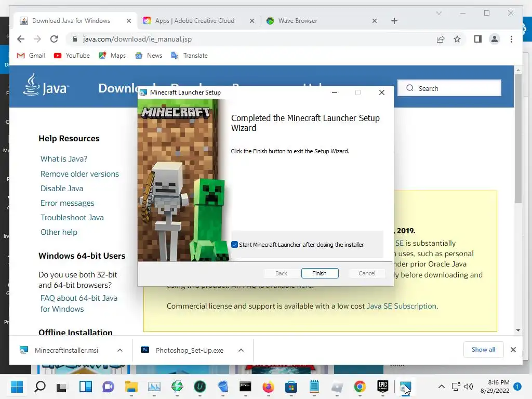Expand MinecraftInstaller.msi download options
This screenshot has height=399, width=532.
pos(120,350)
